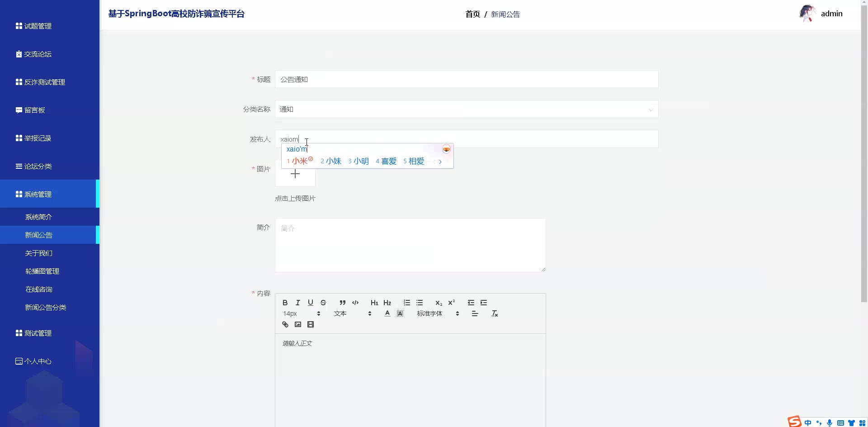Click the plus button to upload image
This screenshot has width=868, height=427.
(x=295, y=175)
